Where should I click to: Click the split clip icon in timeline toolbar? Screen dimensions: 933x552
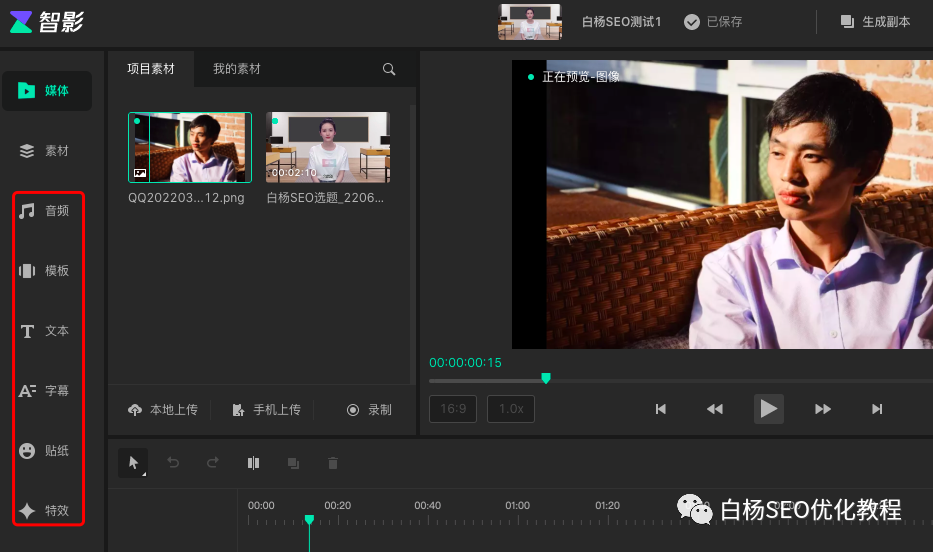click(253, 463)
